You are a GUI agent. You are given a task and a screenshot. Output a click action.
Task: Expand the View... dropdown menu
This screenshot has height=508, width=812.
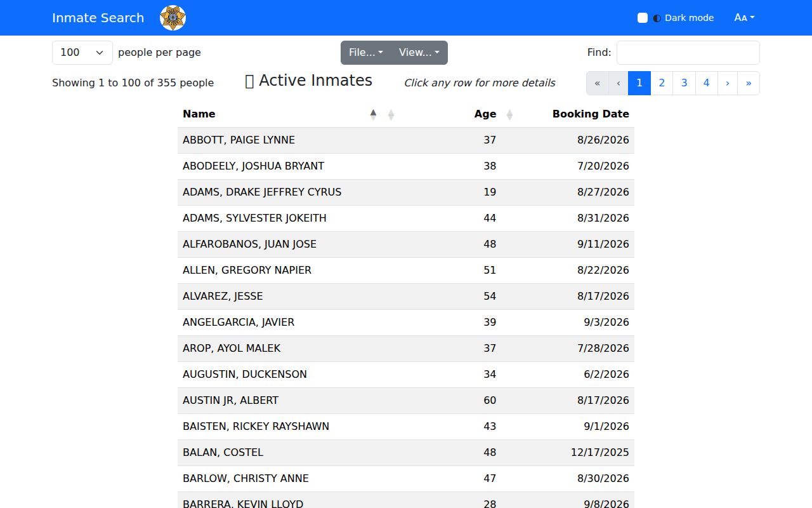pyautogui.click(x=419, y=53)
